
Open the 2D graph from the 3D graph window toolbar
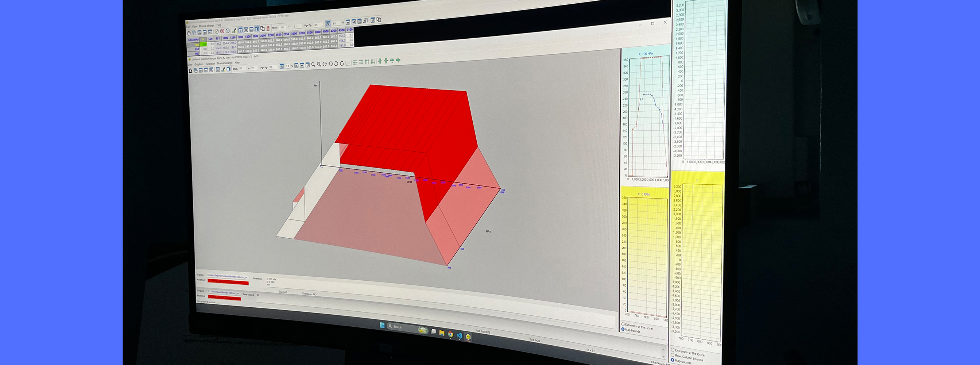click(x=206, y=70)
